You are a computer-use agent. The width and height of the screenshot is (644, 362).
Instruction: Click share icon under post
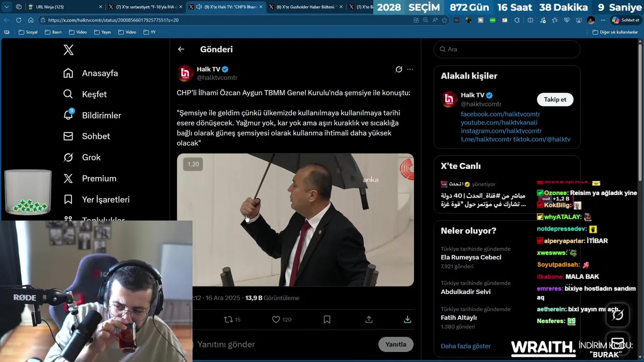pyautogui.click(x=369, y=319)
